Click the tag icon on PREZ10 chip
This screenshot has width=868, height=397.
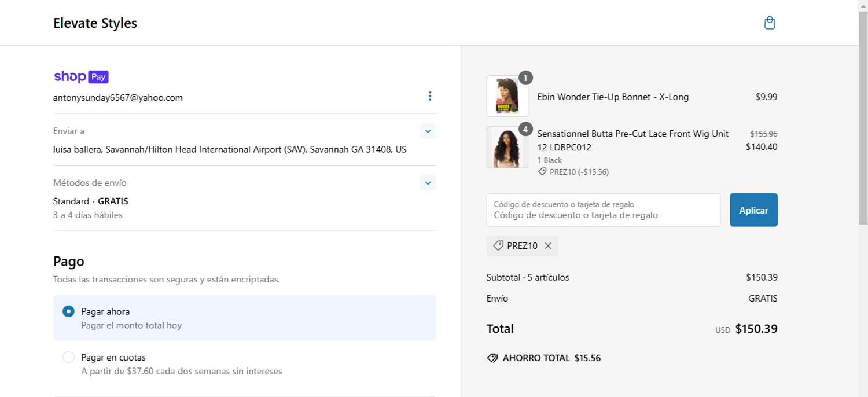498,246
